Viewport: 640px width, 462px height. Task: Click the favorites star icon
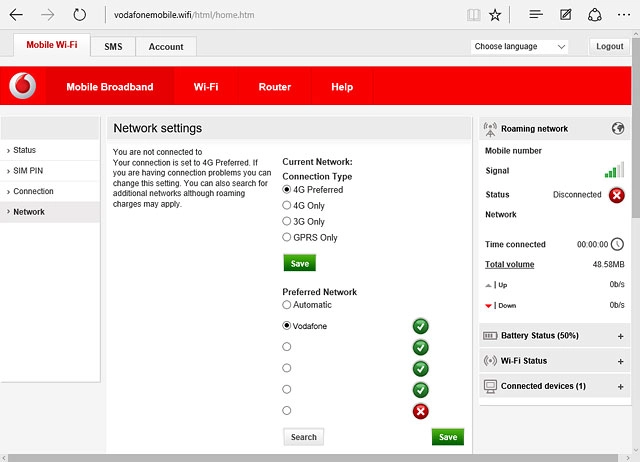point(496,15)
